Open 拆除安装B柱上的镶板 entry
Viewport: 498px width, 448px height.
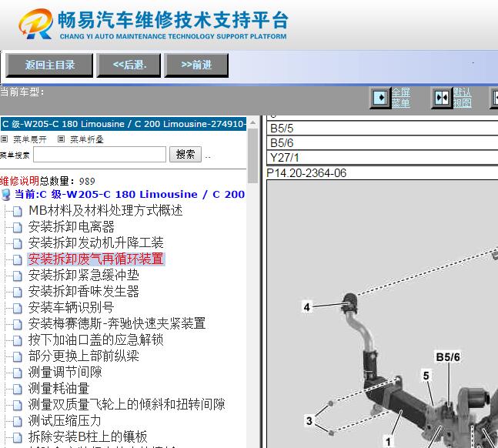click(x=88, y=436)
